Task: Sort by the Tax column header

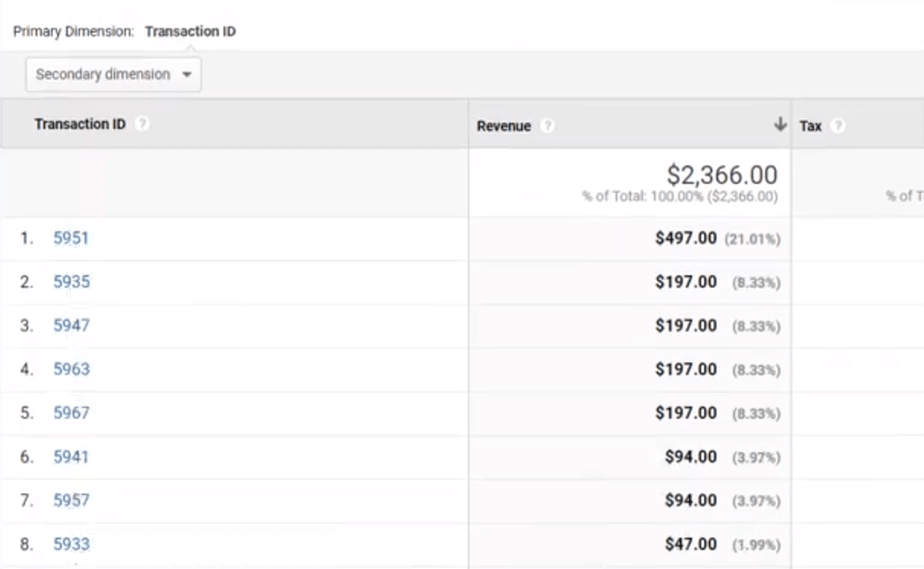Action: [x=811, y=126]
